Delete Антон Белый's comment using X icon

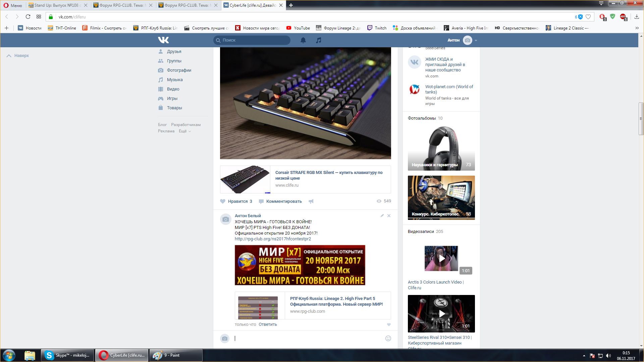coord(389,216)
